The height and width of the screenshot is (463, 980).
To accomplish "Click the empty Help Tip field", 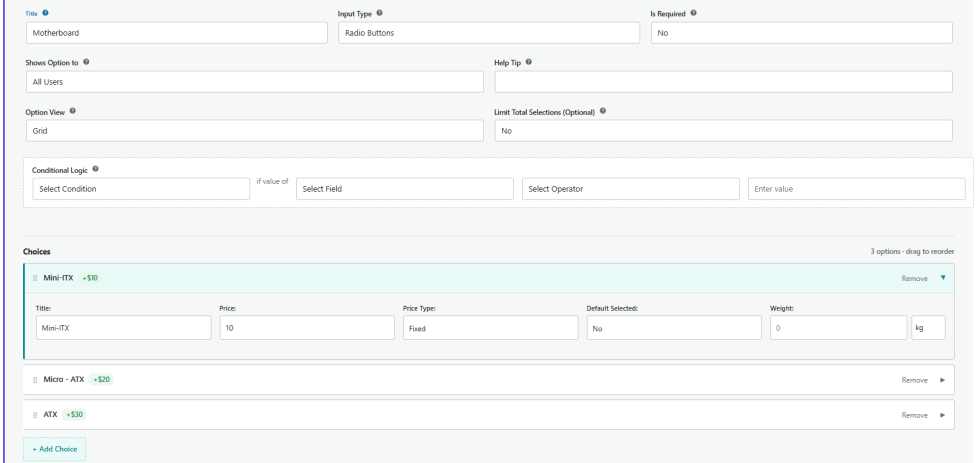I will [x=723, y=82].
